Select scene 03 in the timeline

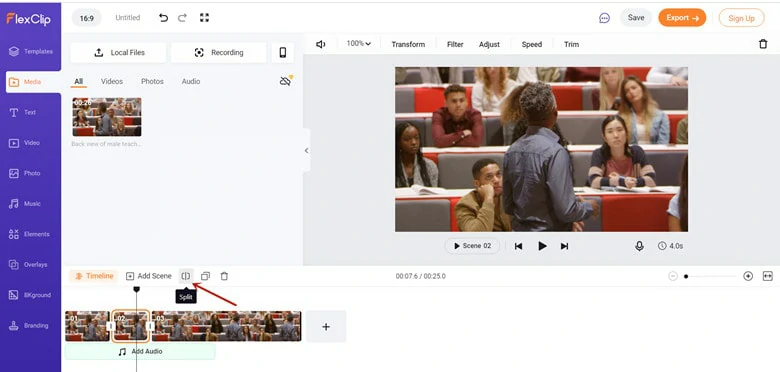226,326
